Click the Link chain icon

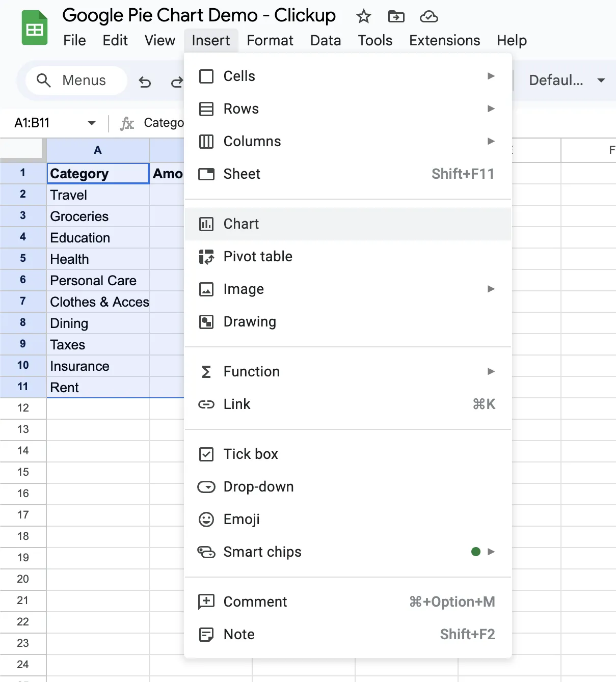click(206, 404)
